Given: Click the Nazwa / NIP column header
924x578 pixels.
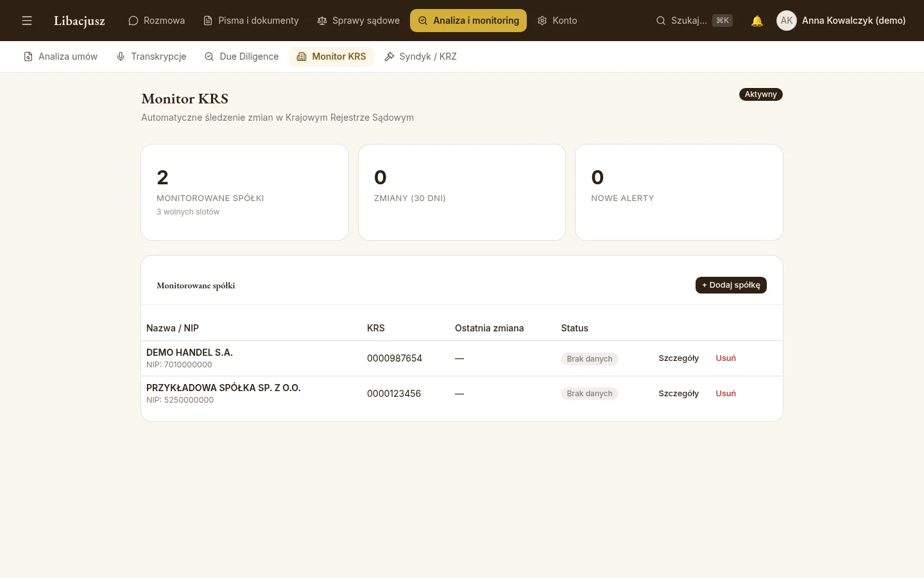Looking at the screenshot, I should [173, 328].
